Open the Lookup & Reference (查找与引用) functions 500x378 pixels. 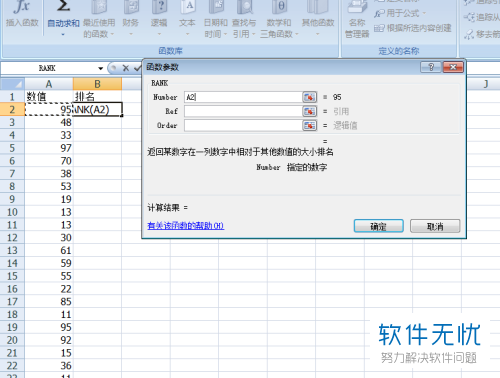(x=244, y=18)
